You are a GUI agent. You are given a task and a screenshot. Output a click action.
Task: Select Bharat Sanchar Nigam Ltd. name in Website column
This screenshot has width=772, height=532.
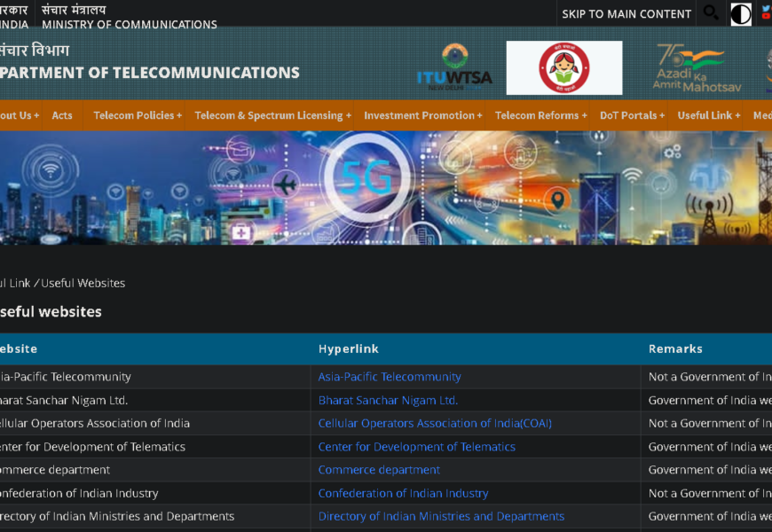64,400
